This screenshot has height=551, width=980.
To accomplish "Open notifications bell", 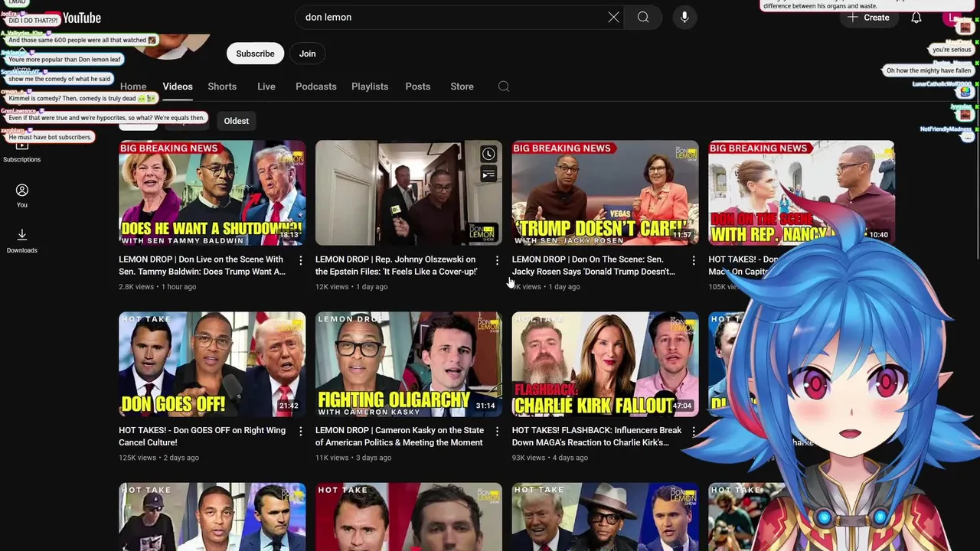I will 916,18.
